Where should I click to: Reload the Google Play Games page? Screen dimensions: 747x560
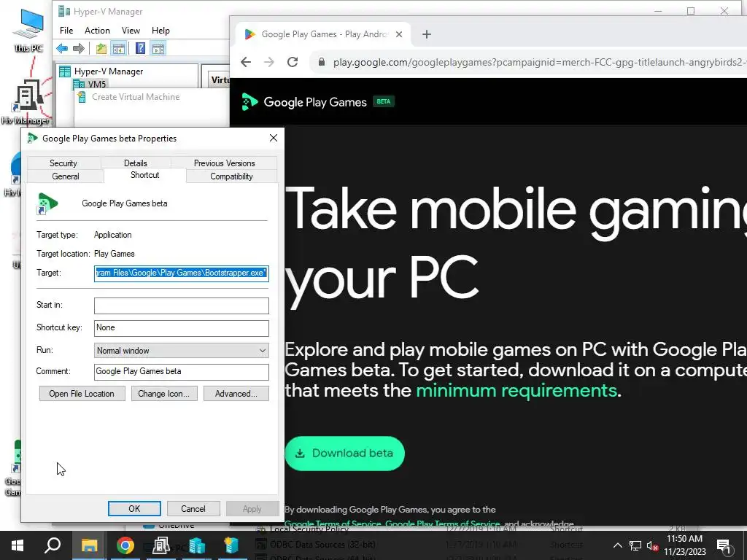(x=293, y=62)
